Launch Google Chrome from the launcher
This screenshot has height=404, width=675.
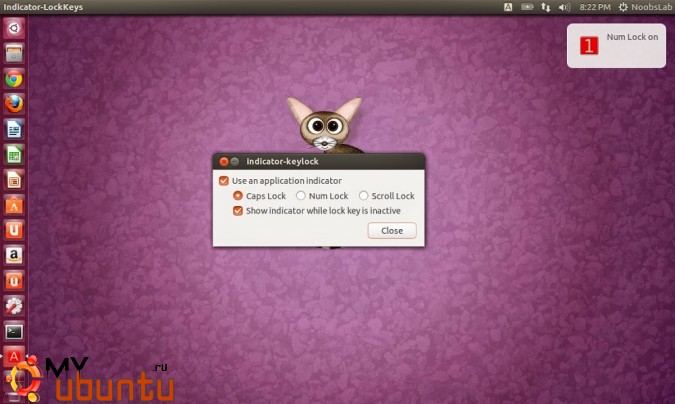click(x=14, y=78)
